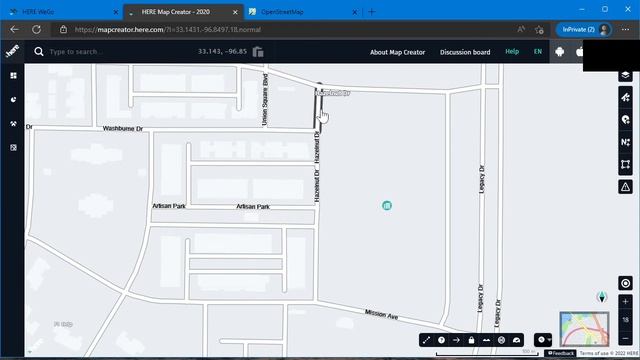640x360 pixels.
Task: Click the Android app icon
Action: point(560,52)
